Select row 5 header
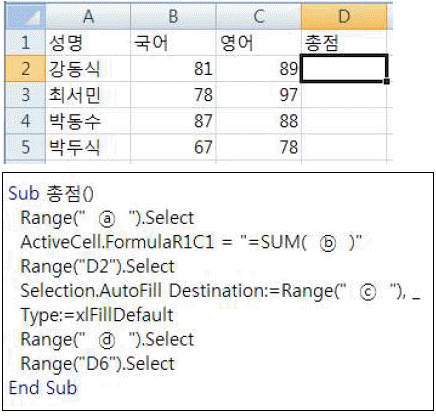 pos(25,147)
